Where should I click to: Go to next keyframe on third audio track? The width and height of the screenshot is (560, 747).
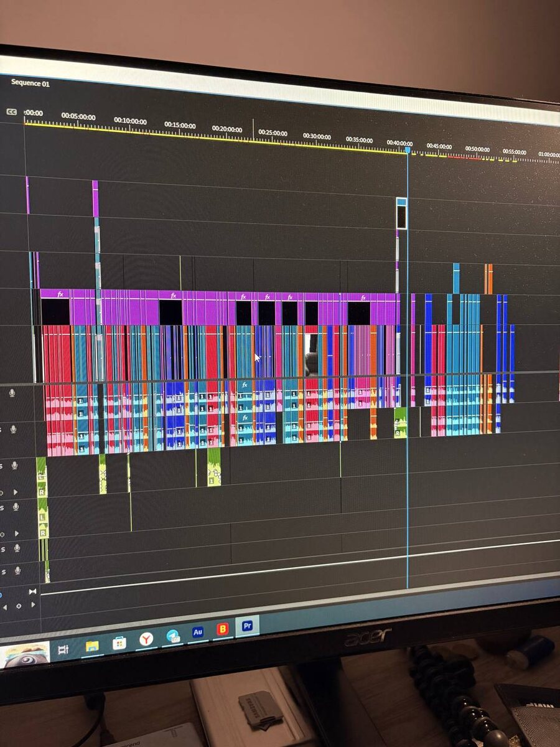[16, 492]
